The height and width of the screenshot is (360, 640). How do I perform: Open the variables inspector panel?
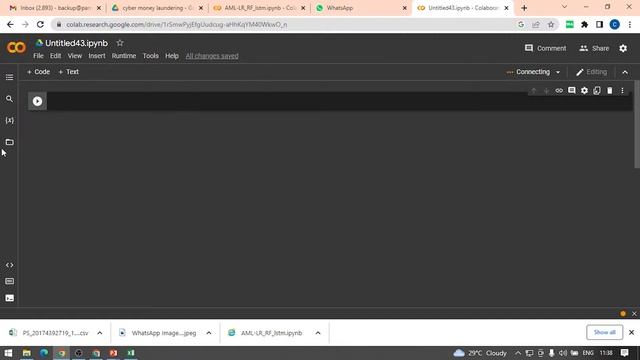[x=9, y=120]
